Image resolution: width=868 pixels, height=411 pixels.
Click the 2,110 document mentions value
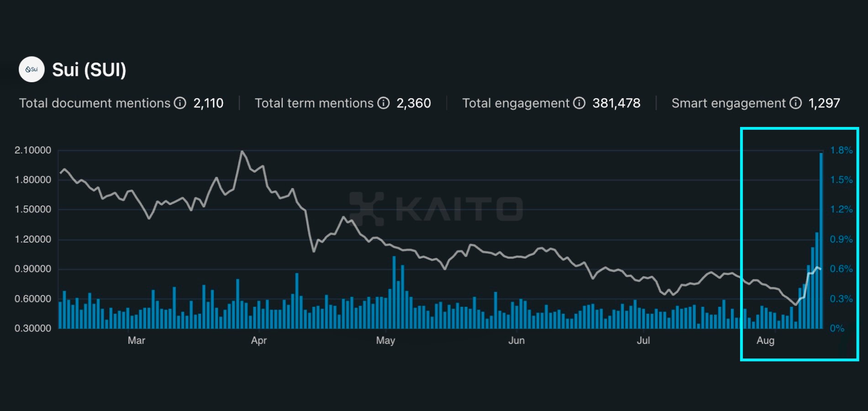(208, 103)
